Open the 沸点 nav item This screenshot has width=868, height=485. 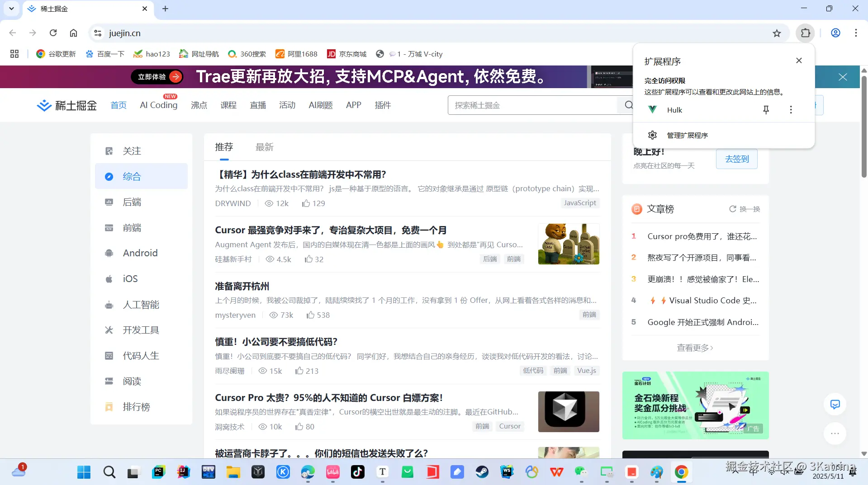[199, 105]
